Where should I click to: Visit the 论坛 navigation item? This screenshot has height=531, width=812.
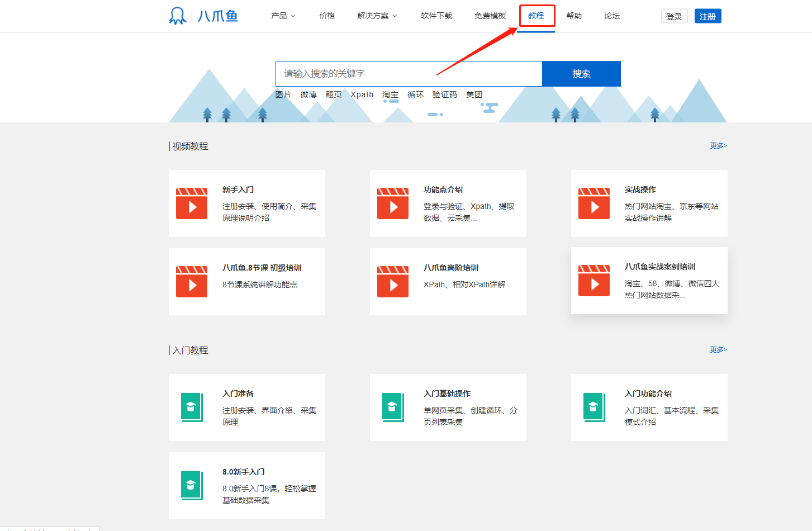point(612,16)
